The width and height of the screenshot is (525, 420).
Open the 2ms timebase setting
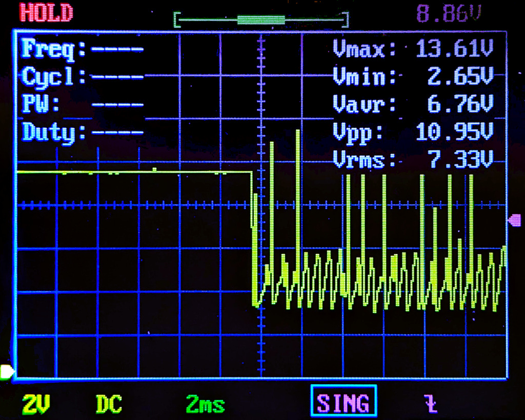[205, 404]
